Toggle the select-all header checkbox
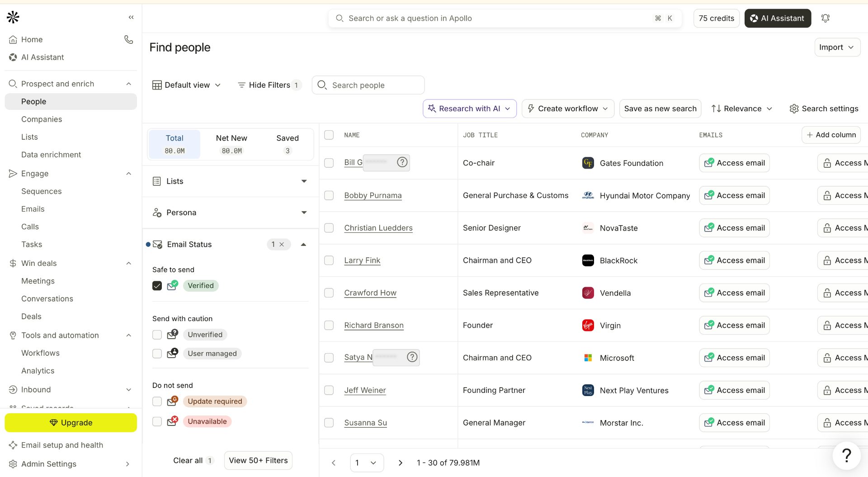The height and width of the screenshot is (477, 868). [329, 135]
